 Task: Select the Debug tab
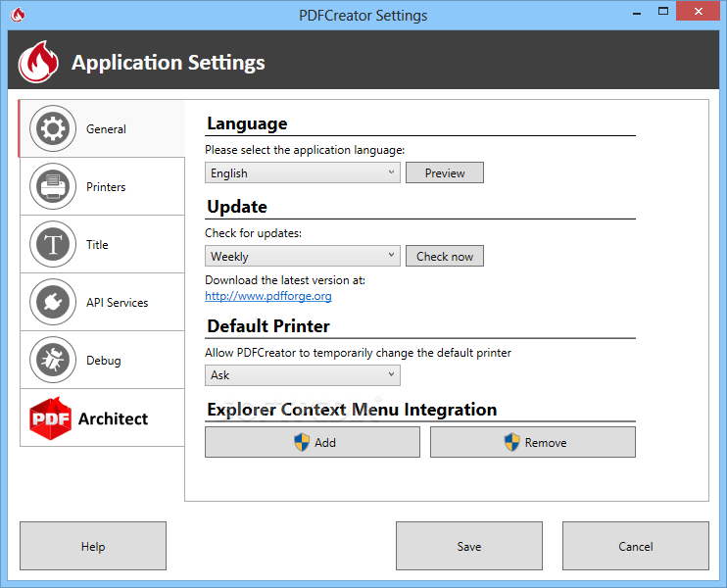pos(102,360)
